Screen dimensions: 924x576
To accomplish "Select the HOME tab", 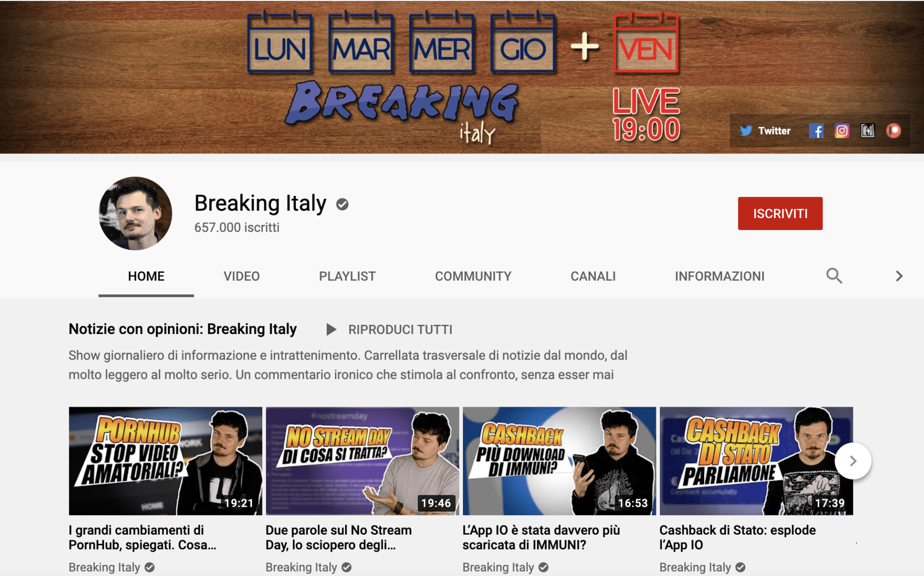I will coord(146,276).
